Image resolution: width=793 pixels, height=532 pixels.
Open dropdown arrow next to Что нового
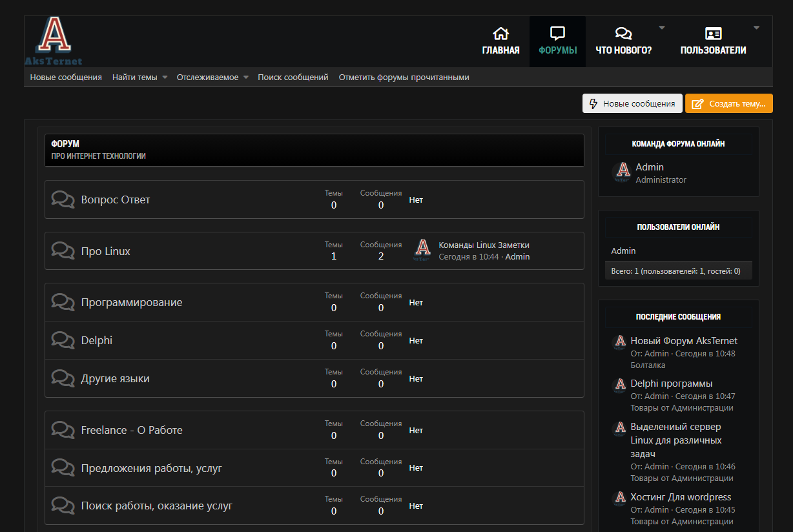661,28
